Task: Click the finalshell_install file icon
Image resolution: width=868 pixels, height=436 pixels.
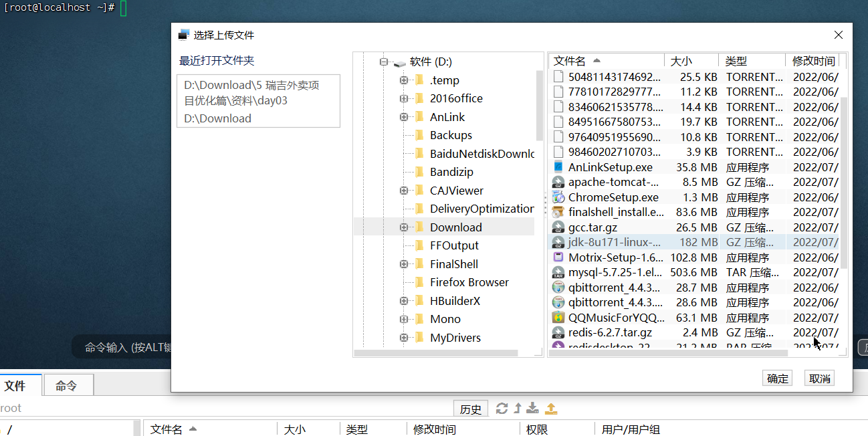Action: pos(558,212)
